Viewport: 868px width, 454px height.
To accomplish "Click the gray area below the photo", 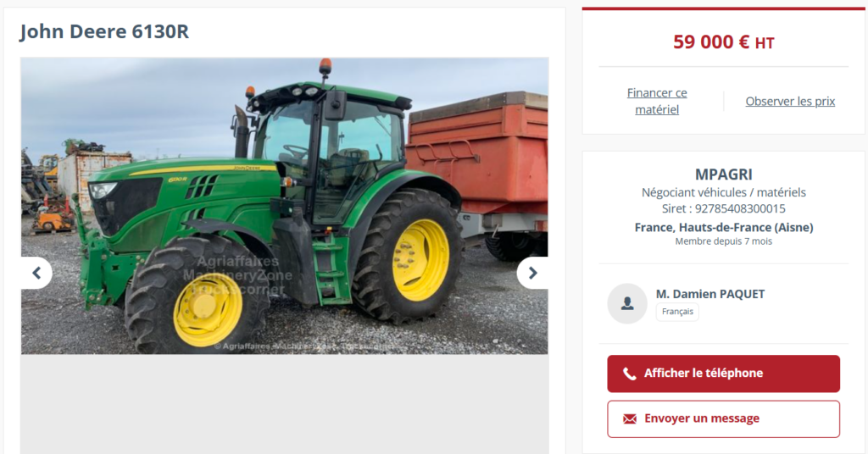I will [x=285, y=404].
